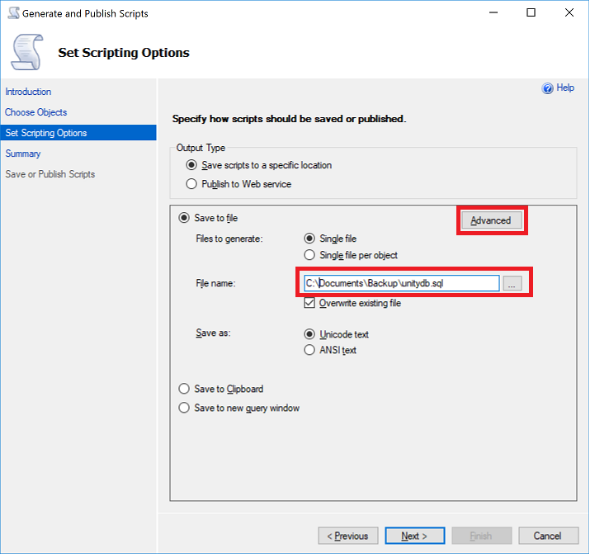This screenshot has height=554, width=590.
Task: Click the 'Files to generate:' label
Action: click(x=229, y=239)
